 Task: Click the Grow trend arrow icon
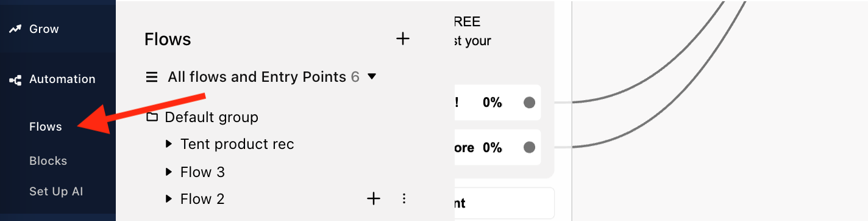16,29
